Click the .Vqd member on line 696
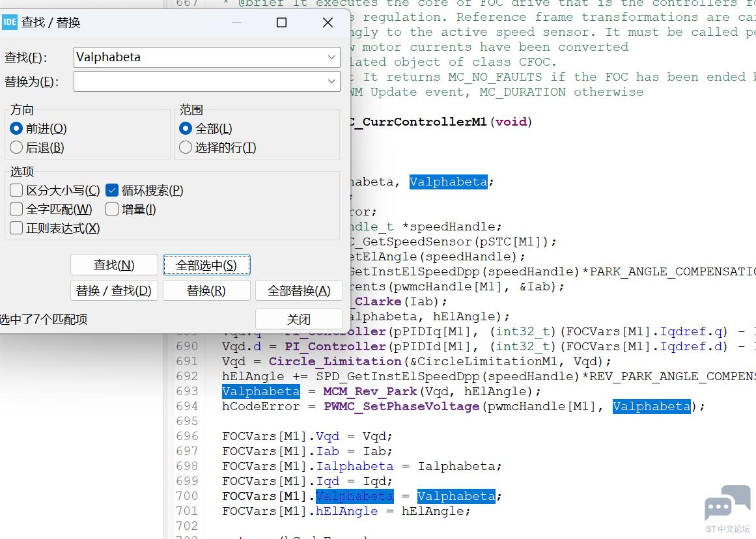Image resolution: width=756 pixels, height=539 pixels. click(328, 436)
